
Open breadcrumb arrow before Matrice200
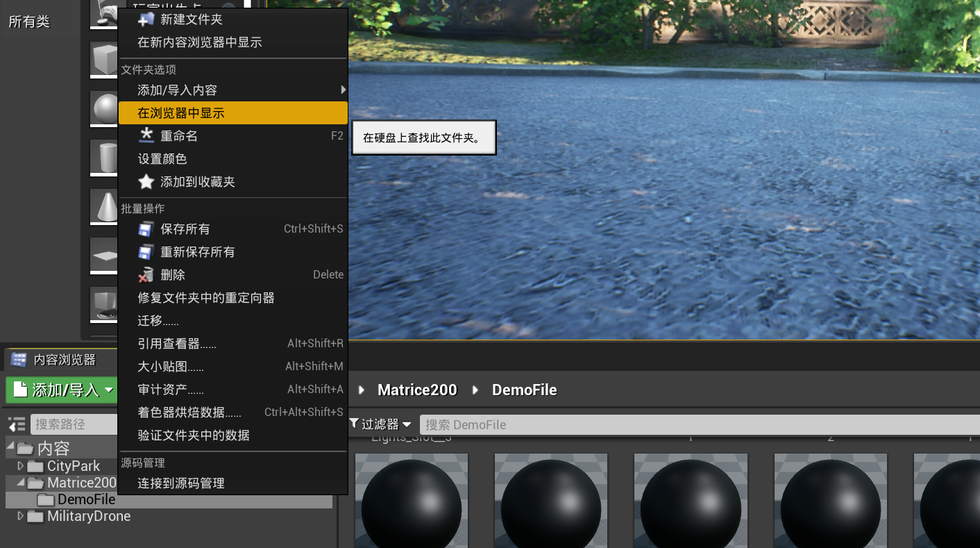[361, 390]
